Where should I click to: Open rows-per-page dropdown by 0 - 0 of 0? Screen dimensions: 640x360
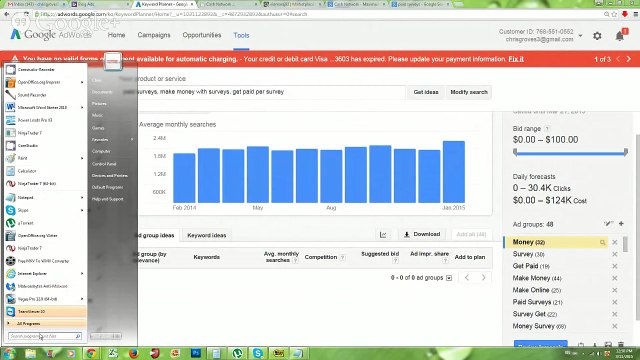(449, 278)
